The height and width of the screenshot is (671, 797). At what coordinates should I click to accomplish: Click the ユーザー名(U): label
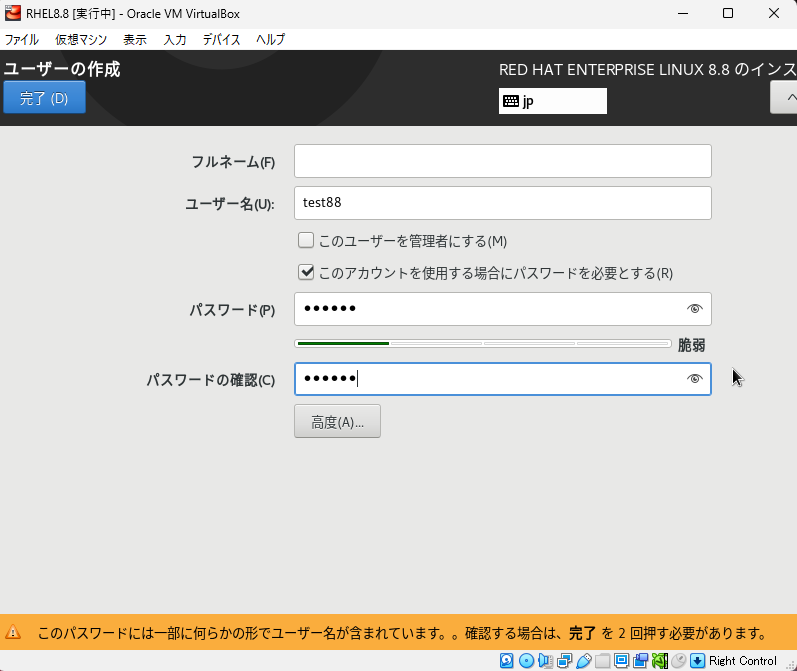pos(230,204)
